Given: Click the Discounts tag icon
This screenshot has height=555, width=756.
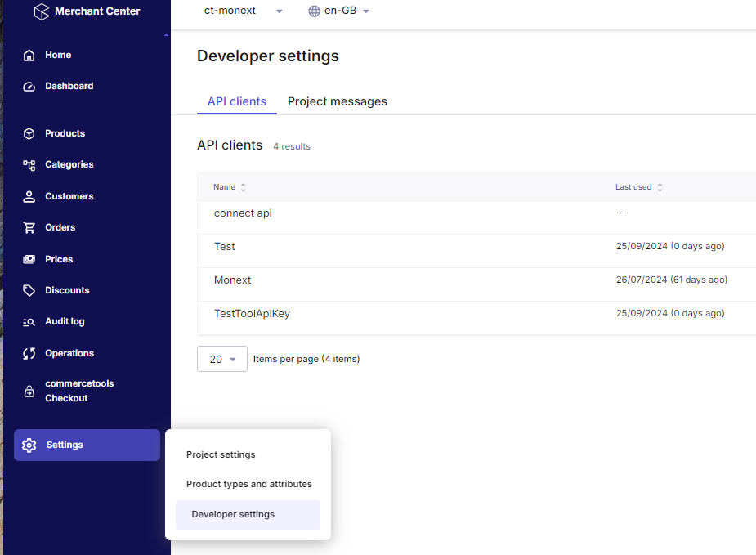Looking at the screenshot, I should pyautogui.click(x=29, y=290).
